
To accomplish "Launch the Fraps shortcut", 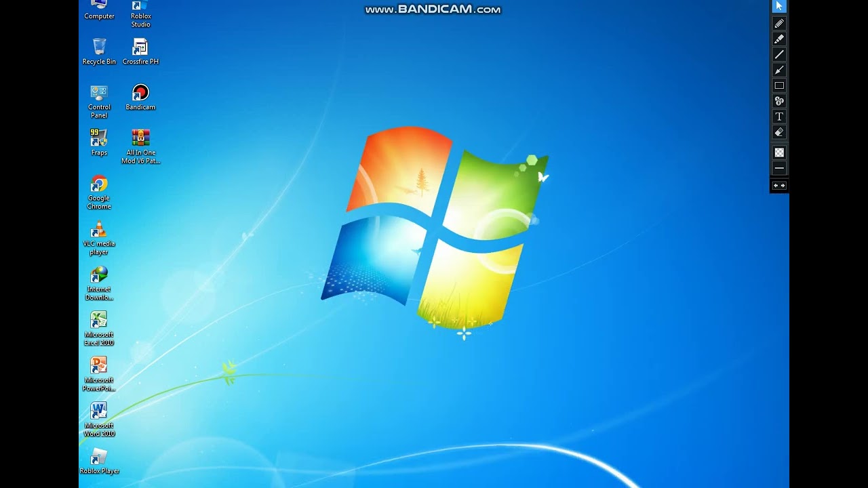I will (99, 142).
